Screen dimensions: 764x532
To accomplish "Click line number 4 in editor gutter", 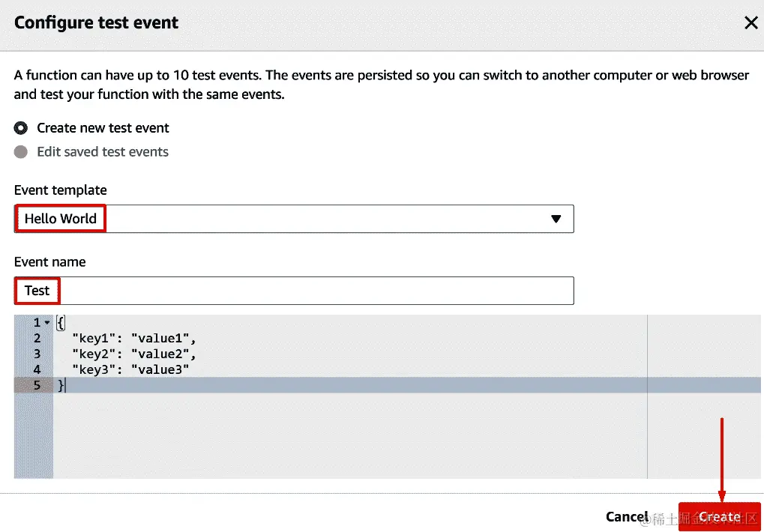I will pos(37,369).
